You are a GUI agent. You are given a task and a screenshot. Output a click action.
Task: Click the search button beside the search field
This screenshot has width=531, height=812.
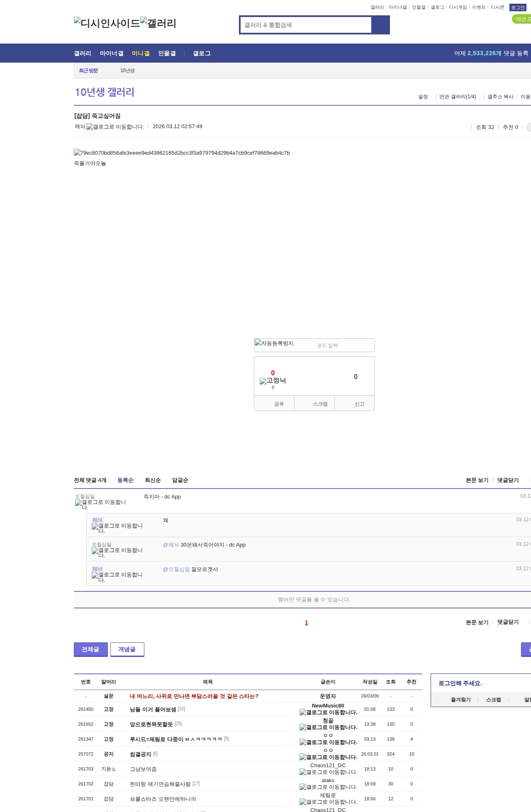(x=380, y=25)
